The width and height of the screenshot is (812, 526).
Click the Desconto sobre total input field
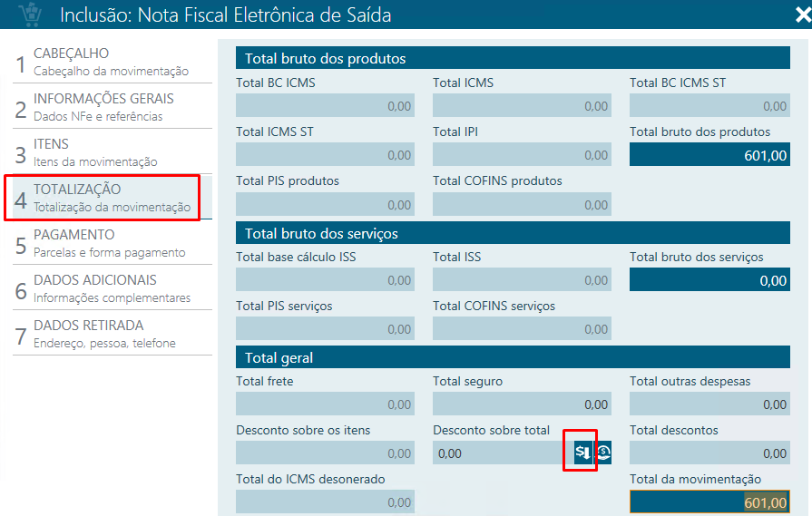tap(503, 453)
